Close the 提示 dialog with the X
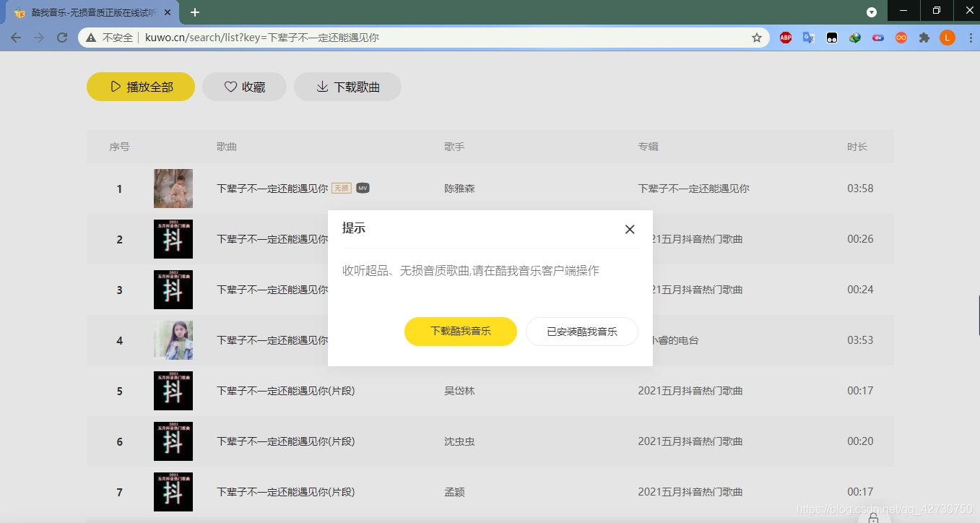Viewport: 980px width, 523px height. click(x=630, y=229)
